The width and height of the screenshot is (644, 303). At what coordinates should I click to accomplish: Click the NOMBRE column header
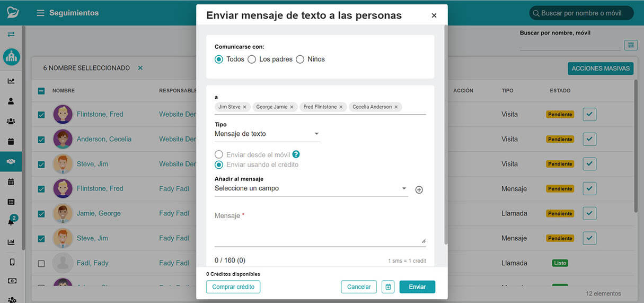coord(64,91)
